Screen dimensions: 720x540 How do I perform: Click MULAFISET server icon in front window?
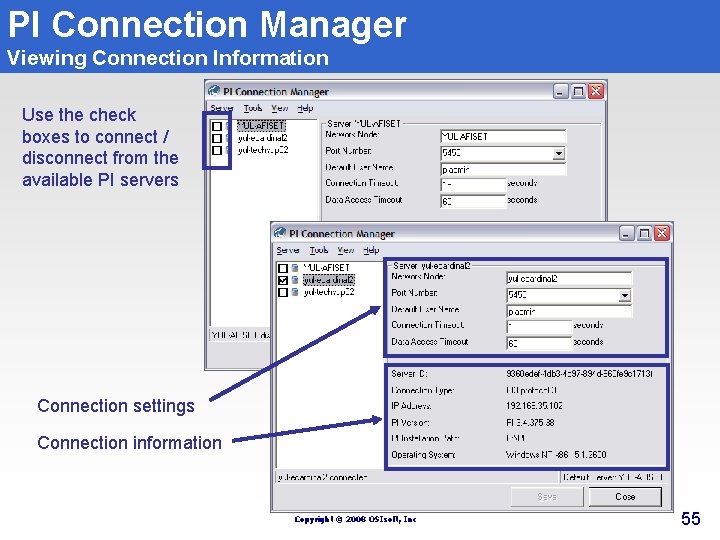pos(295,268)
